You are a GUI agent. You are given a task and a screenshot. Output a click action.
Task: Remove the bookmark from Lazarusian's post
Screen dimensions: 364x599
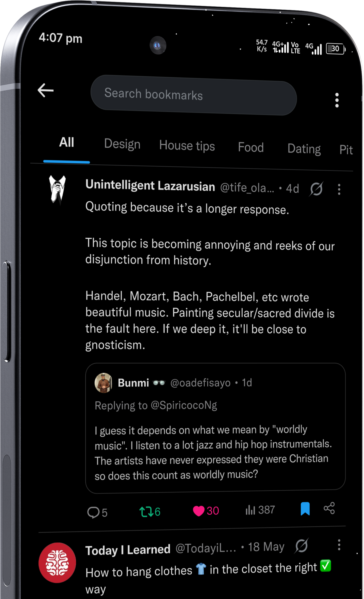tap(305, 509)
